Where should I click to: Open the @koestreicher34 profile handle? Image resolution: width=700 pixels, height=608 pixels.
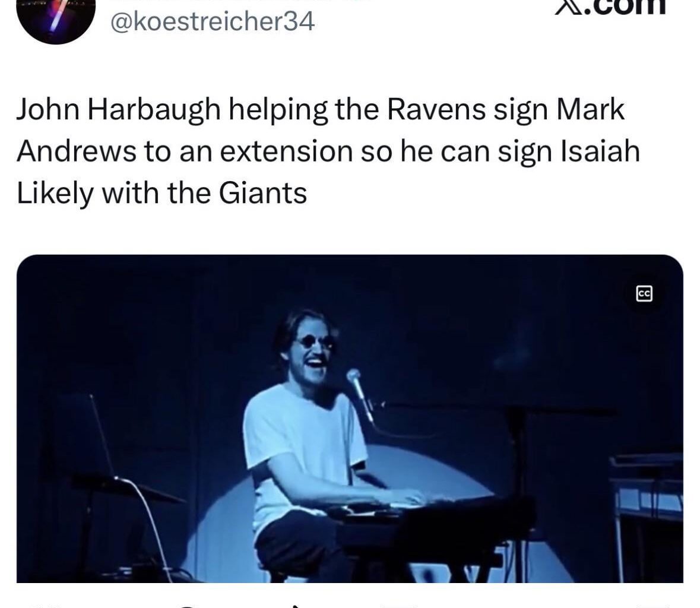pos(213,21)
